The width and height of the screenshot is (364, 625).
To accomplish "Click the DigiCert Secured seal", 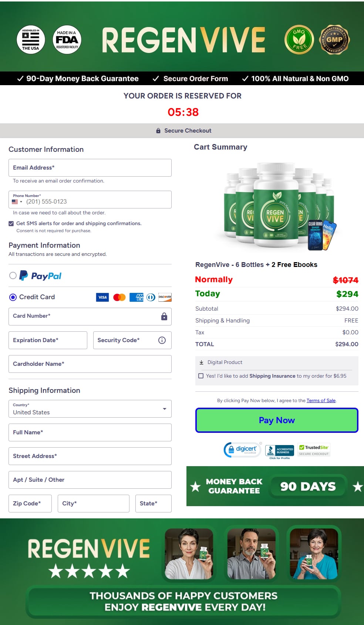I will tap(242, 449).
